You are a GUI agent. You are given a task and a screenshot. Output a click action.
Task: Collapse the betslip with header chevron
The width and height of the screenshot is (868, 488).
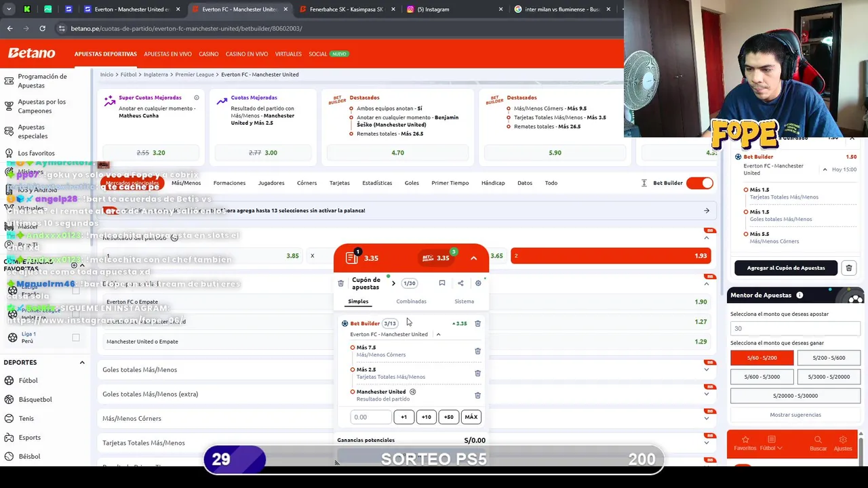[473, 258]
